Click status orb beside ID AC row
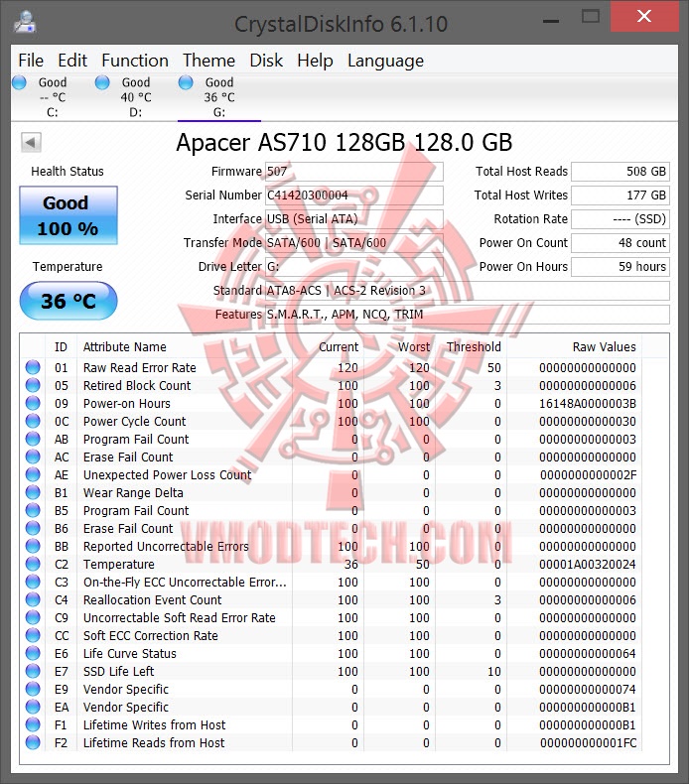This screenshot has height=784, width=689. [x=33, y=457]
